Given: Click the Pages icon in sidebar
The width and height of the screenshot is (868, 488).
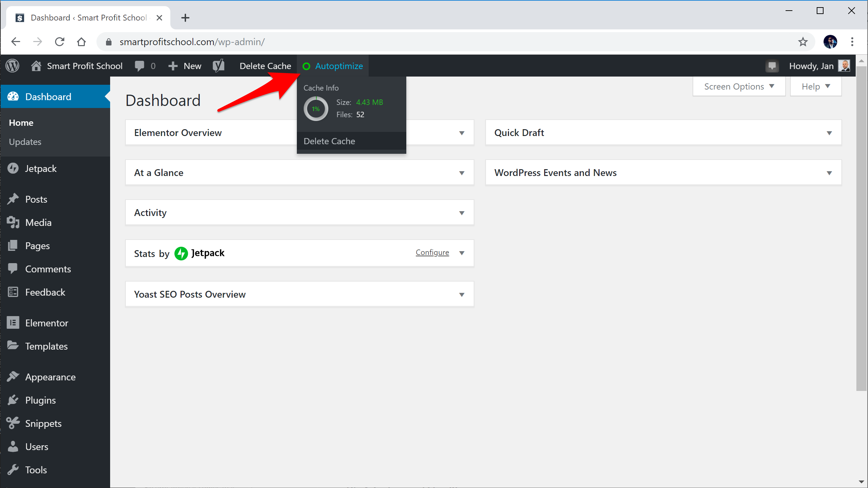Looking at the screenshot, I should click(x=13, y=245).
